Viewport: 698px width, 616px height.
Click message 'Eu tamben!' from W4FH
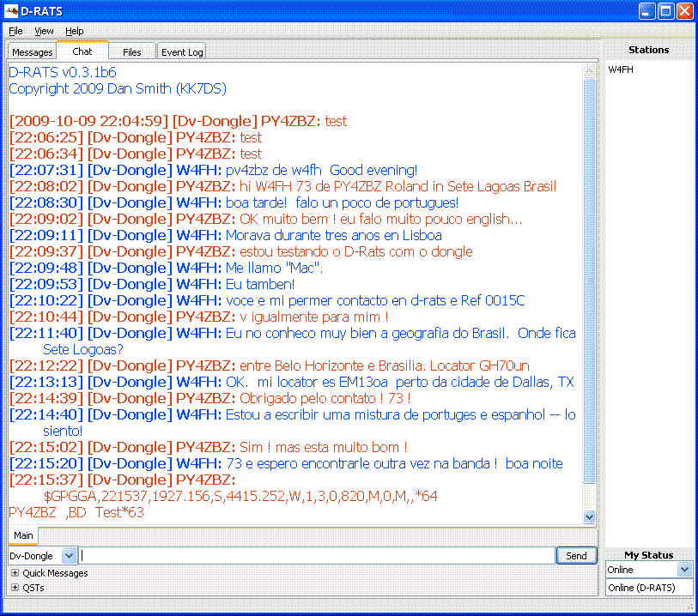(152, 284)
